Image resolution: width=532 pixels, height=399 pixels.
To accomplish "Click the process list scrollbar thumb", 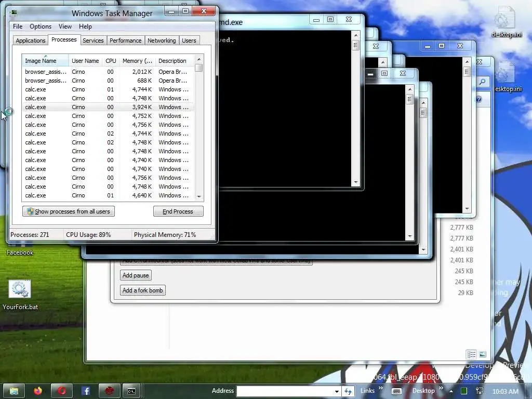I will point(199,68).
